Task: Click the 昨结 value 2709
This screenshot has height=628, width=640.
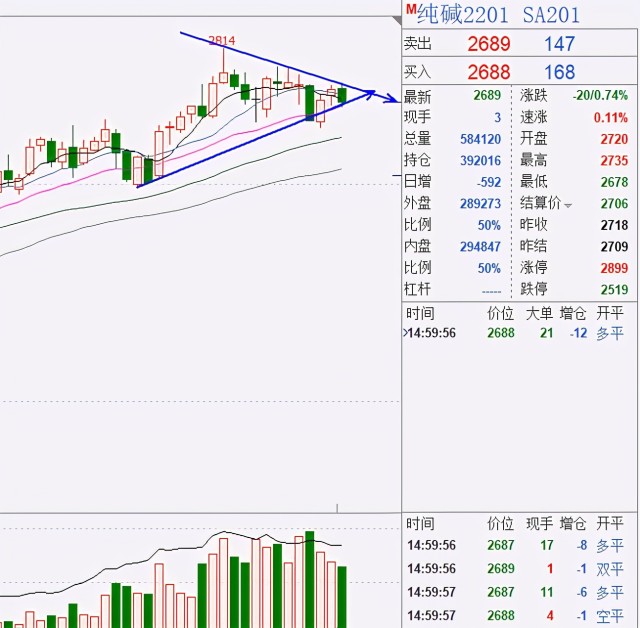Action: coord(614,247)
